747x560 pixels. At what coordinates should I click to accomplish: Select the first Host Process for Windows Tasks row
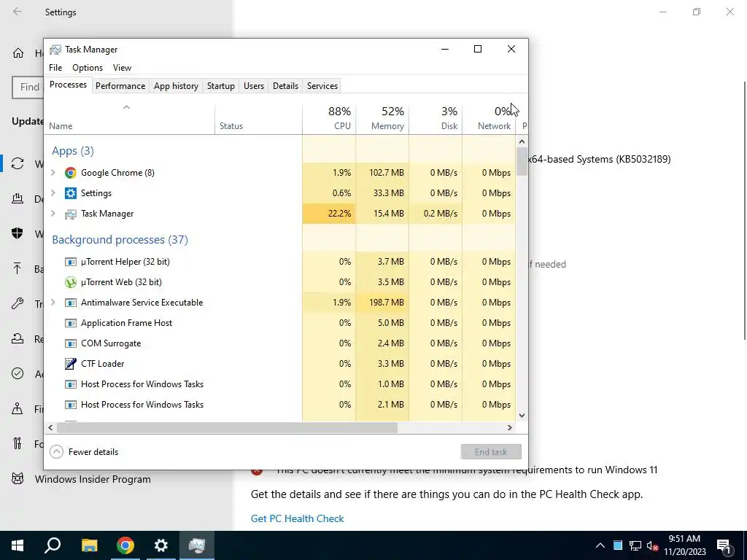280,384
